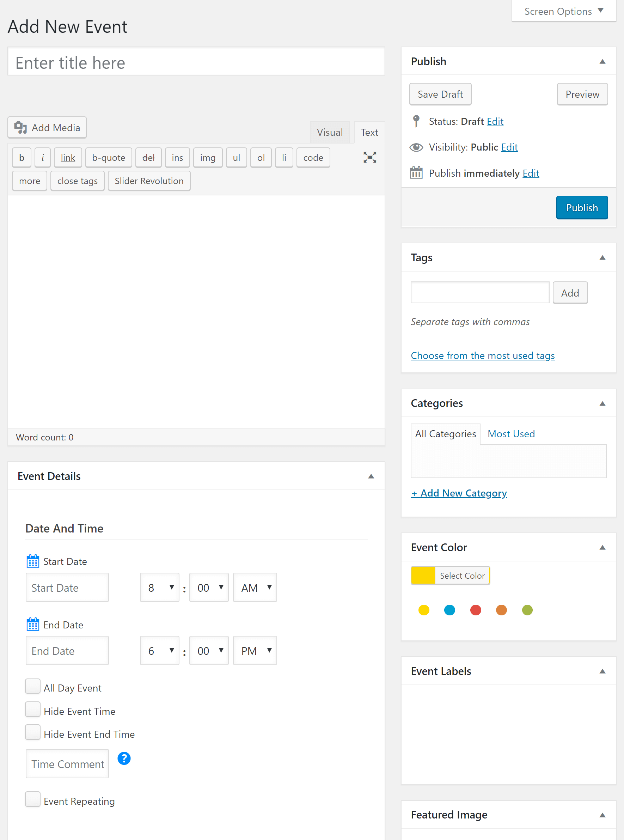Click the Start Date calendar icon

click(33, 561)
